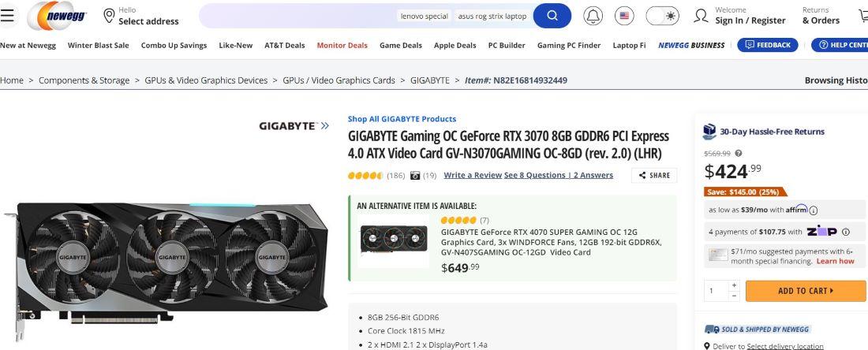Increase the quantity with the plus stepper
Image resolution: width=868 pixels, height=350 pixels.
coord(734,285)
